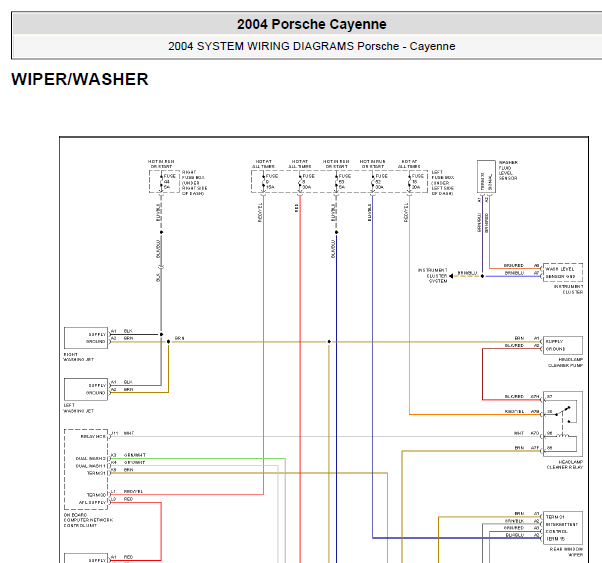
Task: Select the 15A fuse 9 symbol
Action: click(x=268, y=181)
